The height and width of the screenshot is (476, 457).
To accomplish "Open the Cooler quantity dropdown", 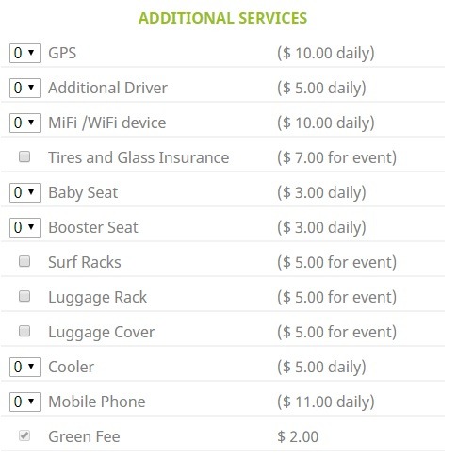I will (x=24, y=367).
